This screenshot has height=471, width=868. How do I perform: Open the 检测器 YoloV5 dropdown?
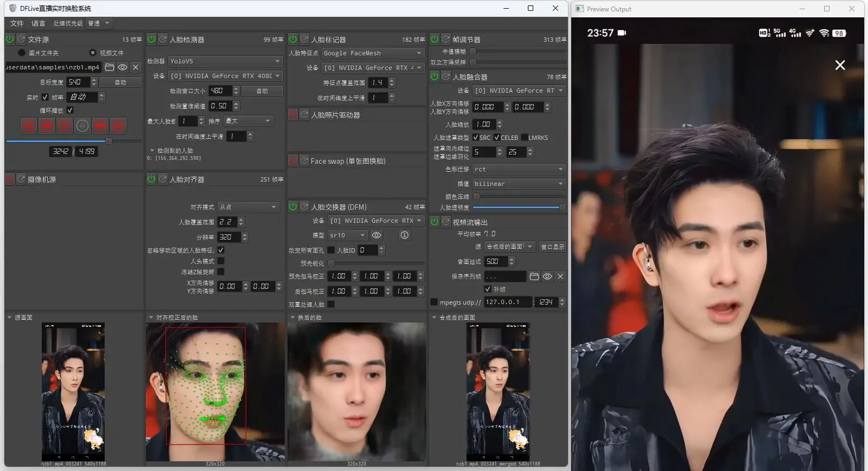coord(225,61)
